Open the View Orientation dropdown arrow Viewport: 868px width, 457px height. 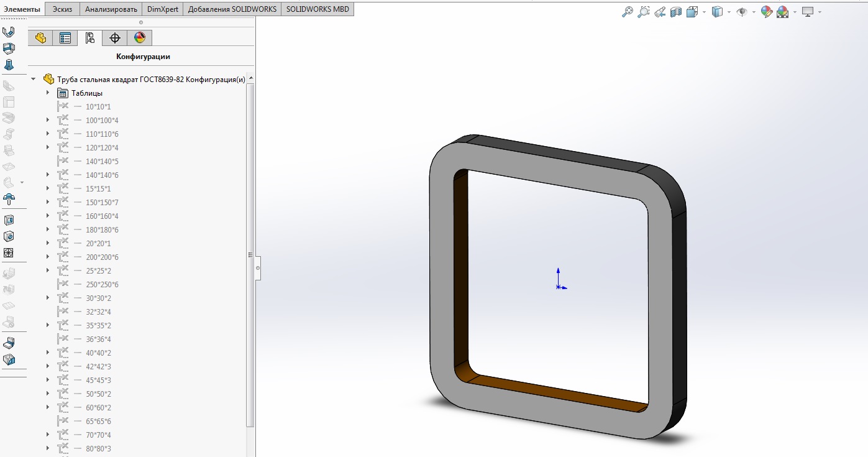(705, 12)
